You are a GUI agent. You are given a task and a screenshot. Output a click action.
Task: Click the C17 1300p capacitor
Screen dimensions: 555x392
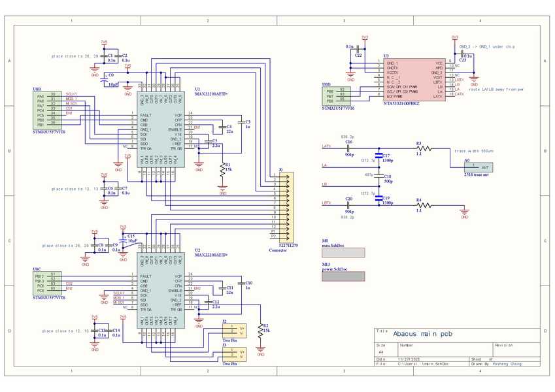(378, 157)
